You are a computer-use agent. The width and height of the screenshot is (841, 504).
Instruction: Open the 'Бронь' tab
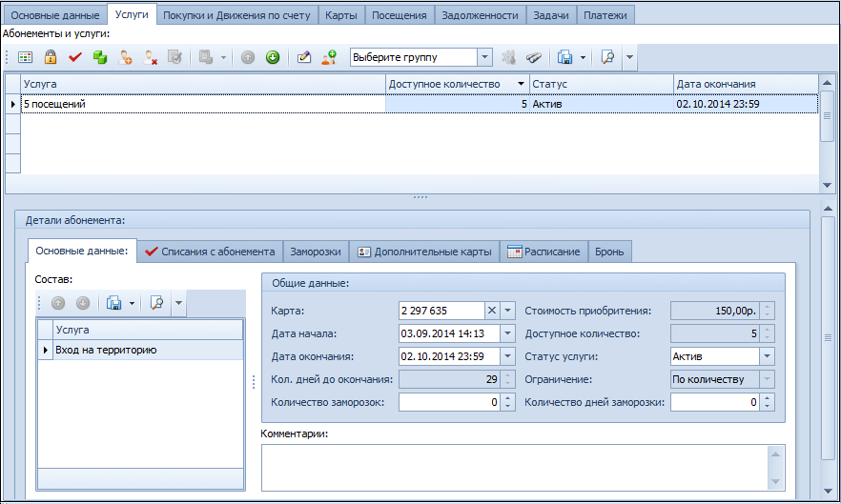pos(609,252)
